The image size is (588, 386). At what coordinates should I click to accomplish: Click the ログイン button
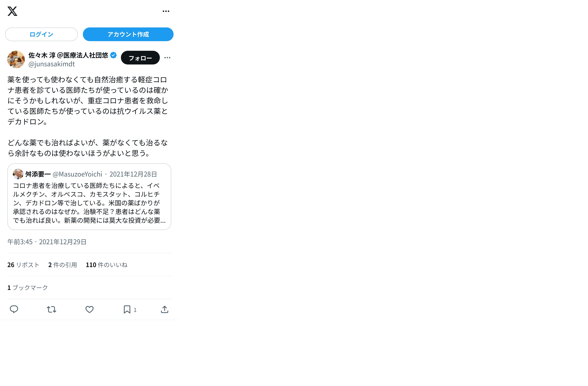click(x=41, y=34)
